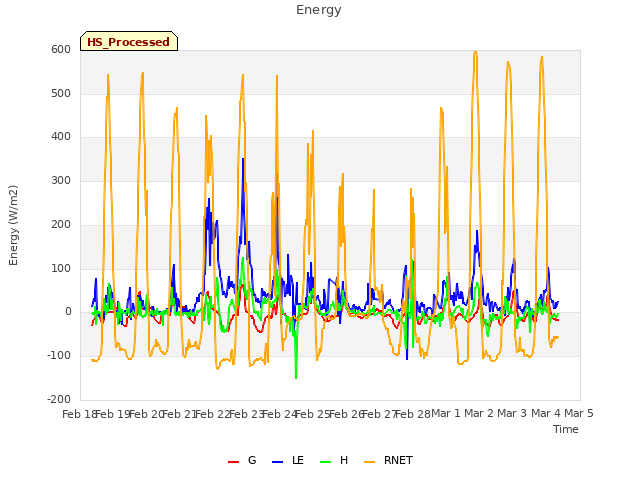The width and height of the screenshot is (640, 480).
Task: Toggle the RNET series in the legend
Action: 388,460
